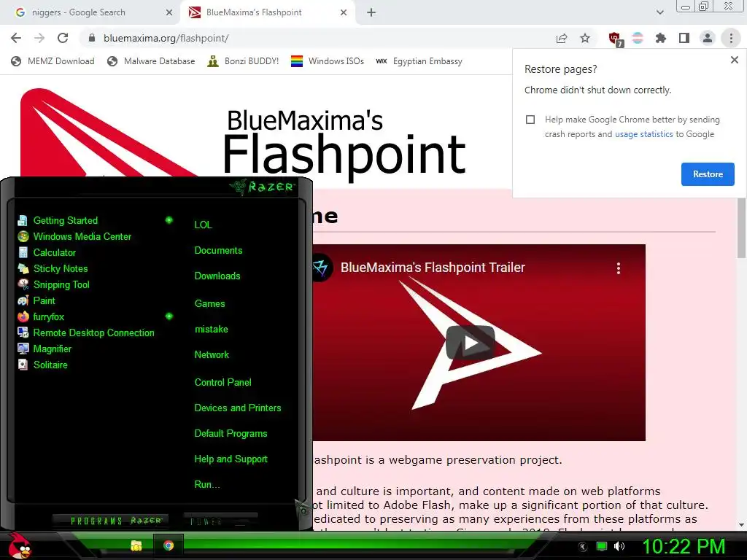Share this page icon in address bar
This screenshot has height=560, width=747.
coord(562,38)
